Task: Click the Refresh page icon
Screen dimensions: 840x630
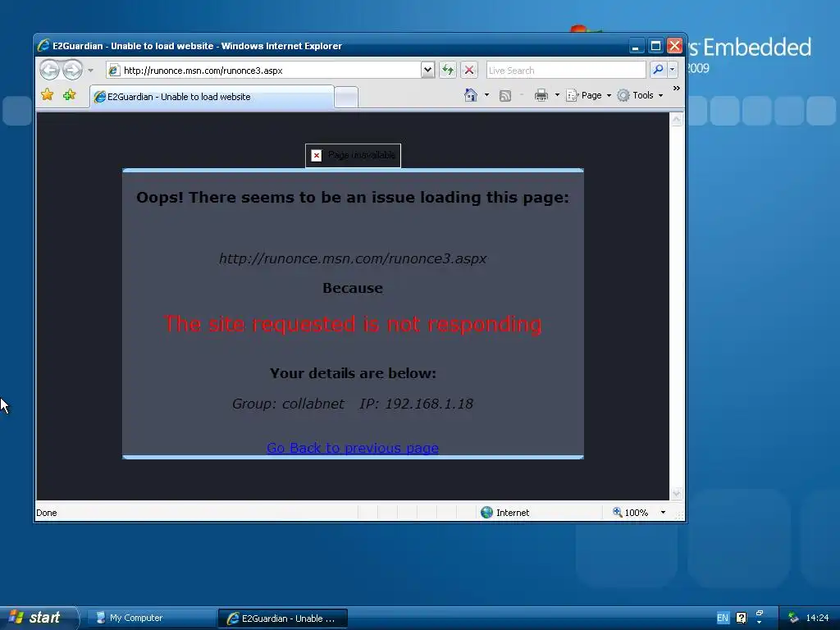Action: coord(448,71)
